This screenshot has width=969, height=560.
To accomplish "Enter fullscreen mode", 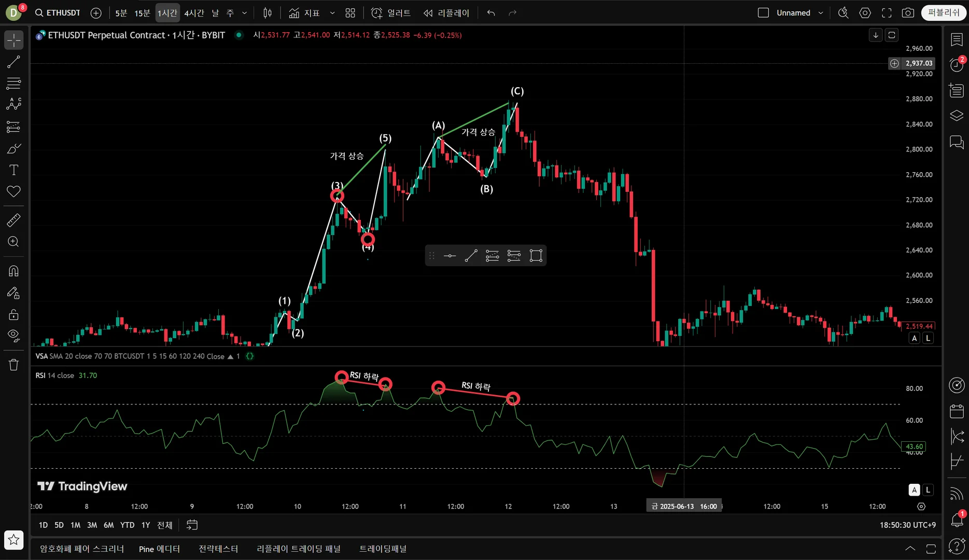I will 887,13.
